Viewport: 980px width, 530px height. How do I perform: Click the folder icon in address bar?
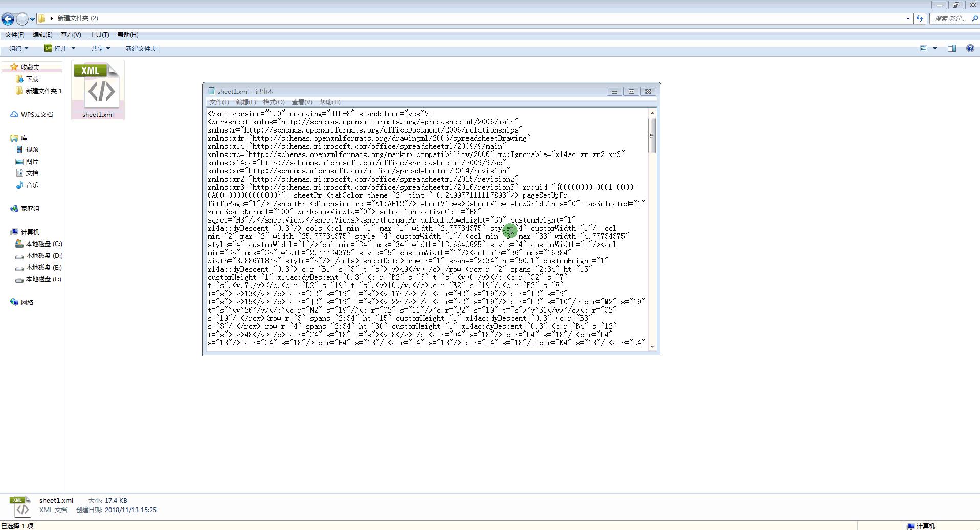click(x=42, y=18)
